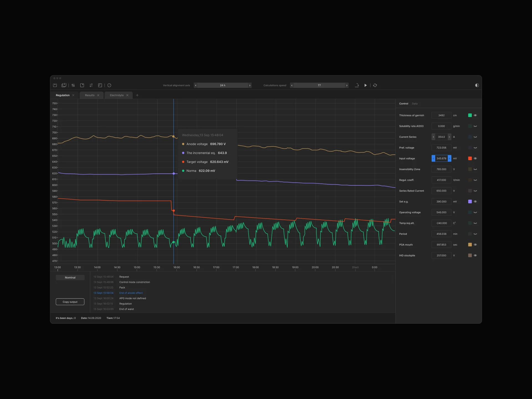Click the import download icon at toolbar left
This screenshot has height=399, width=532.
55,85
